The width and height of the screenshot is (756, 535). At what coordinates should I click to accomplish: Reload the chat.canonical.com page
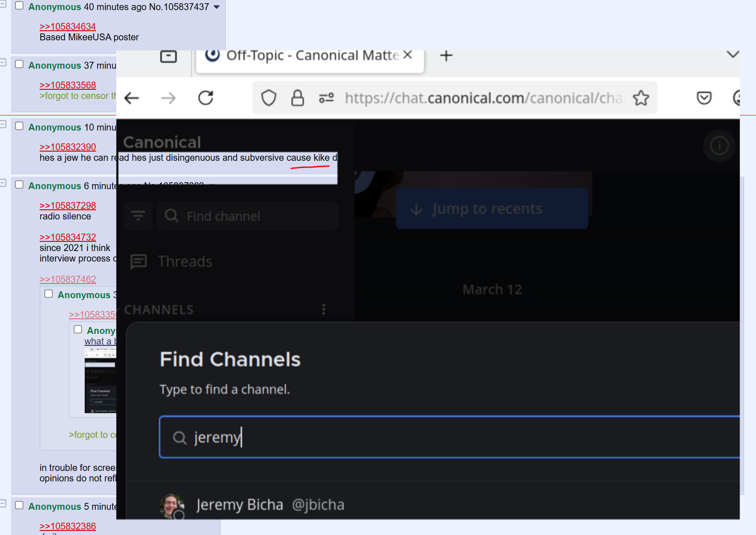tap(206, 98)
